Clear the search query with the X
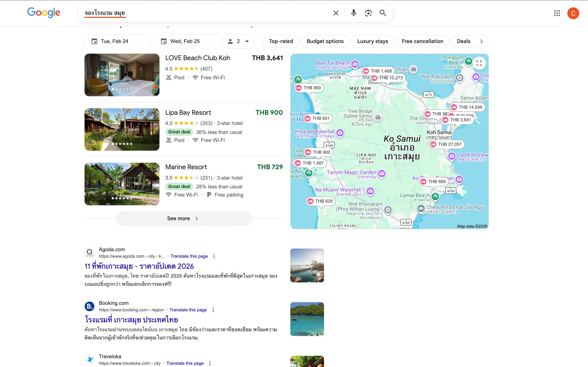This screenshot has height=367, width=588. [336, 13]
